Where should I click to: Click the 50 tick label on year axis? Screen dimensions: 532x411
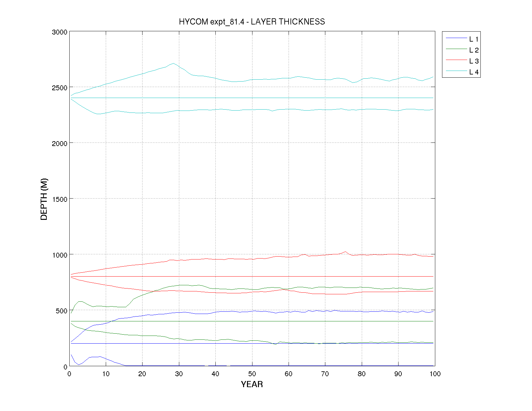pos(252,374)
